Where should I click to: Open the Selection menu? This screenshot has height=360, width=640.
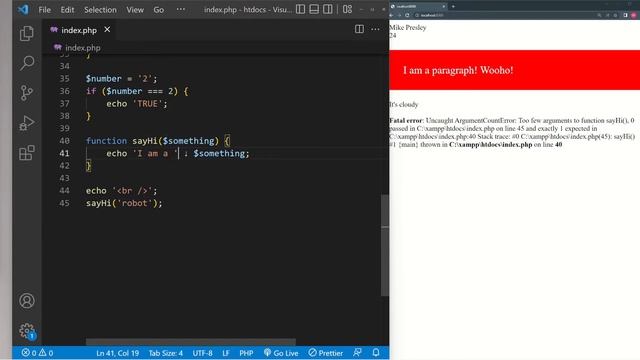100,9
